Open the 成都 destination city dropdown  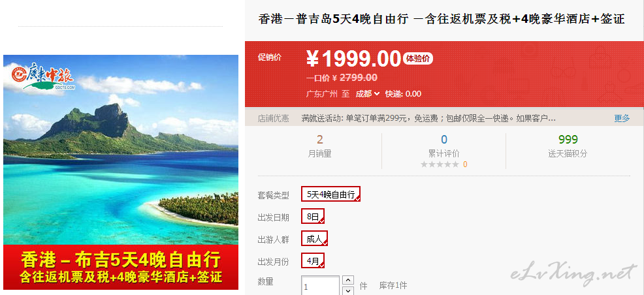tap(367, 94)
